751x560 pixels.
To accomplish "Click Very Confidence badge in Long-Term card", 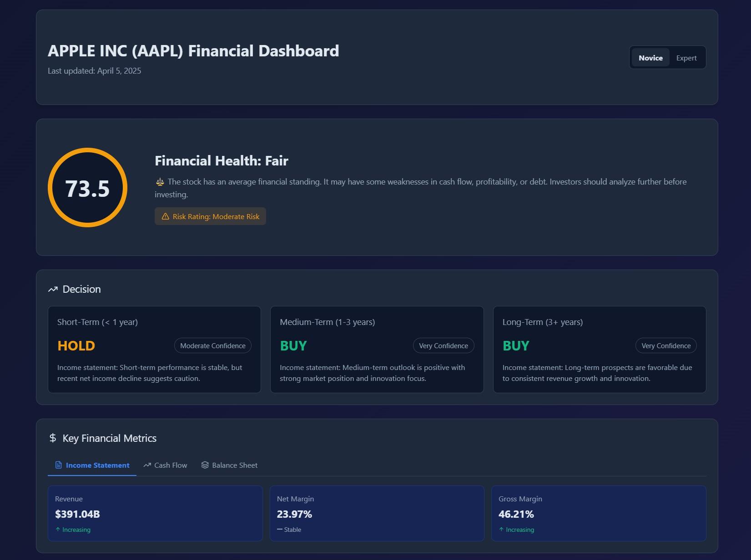I will coord(666,345).
